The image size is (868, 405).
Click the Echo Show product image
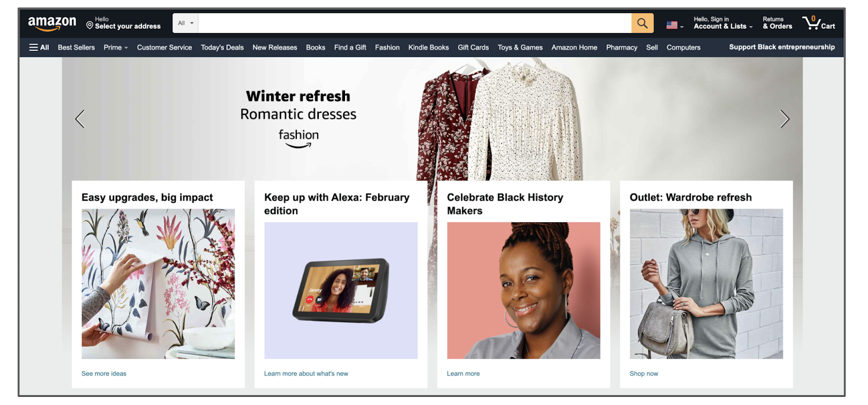click(341, 291)
